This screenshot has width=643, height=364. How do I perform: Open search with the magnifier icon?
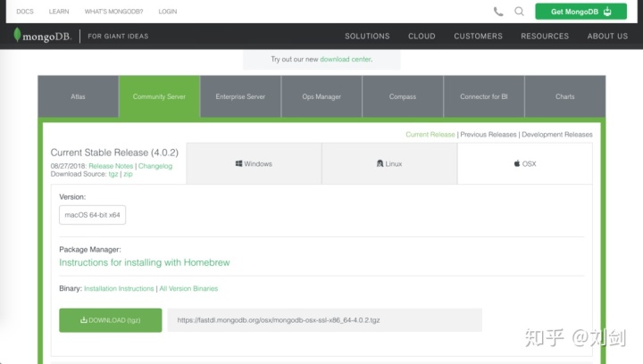pyautogui.click(x=519, y=12)
